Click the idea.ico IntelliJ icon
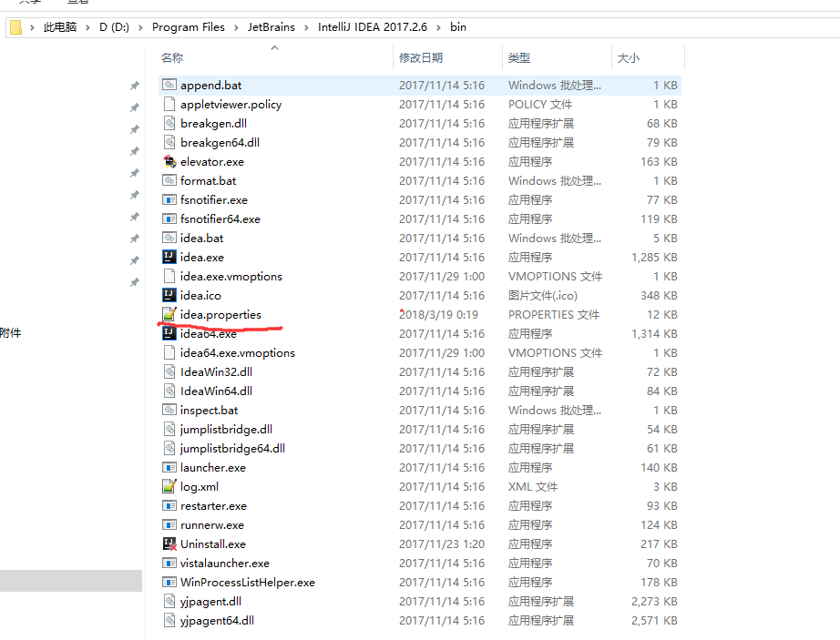 [169, 295]
